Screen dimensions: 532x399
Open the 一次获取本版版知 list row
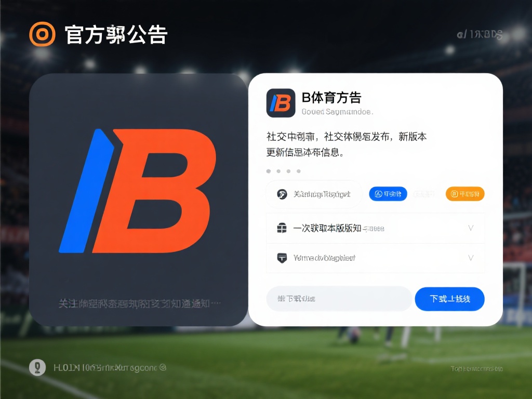375,228
